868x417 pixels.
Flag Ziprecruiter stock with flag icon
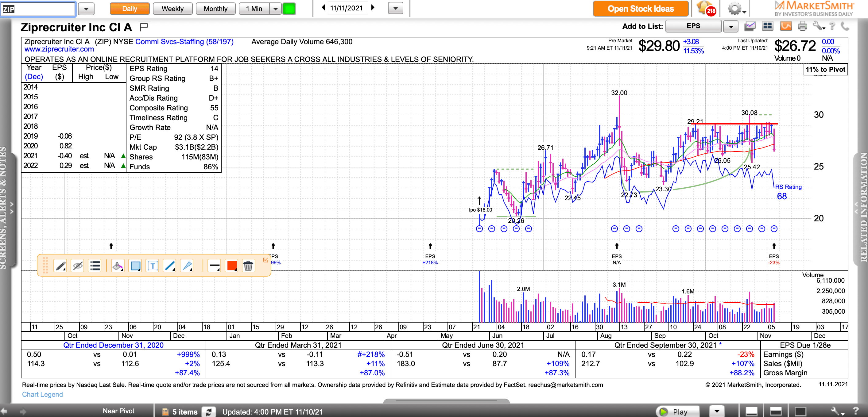pos(144,27)
